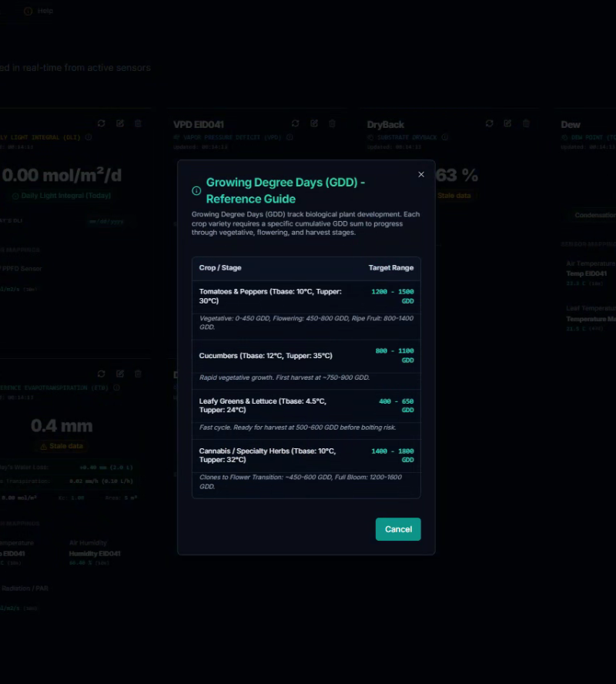Image resolution: width=616 pixels, height=684 pixels.
Task: Select the '400 - 650 GDD' target range
Action: pyautogui.click(x=397, y=405)
